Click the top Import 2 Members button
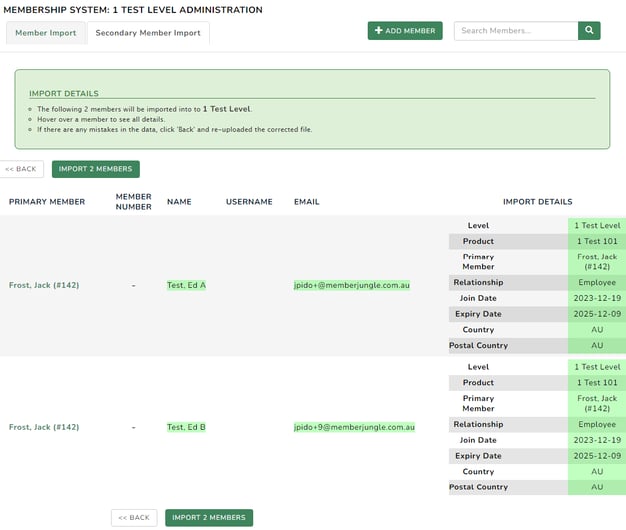The height and width of the screenshot is (530, 626). coord(96,169)
